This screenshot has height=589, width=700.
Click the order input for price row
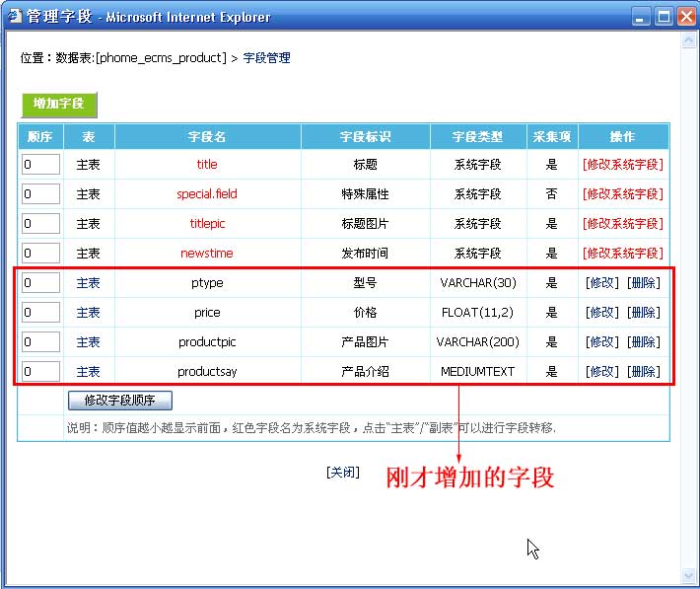click(40, 313)
